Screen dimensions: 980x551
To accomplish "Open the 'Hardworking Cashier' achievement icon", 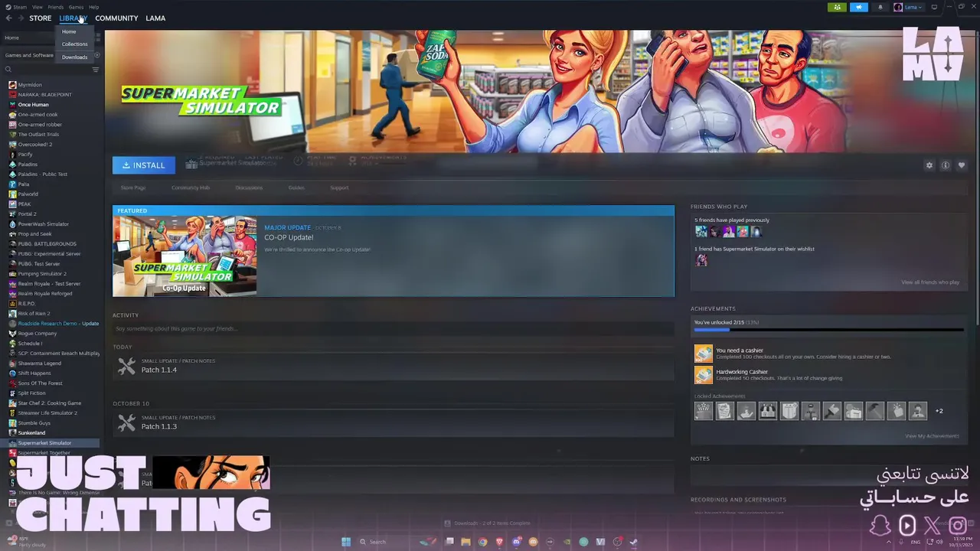I will pyautogui.click(x=703, y=375).
